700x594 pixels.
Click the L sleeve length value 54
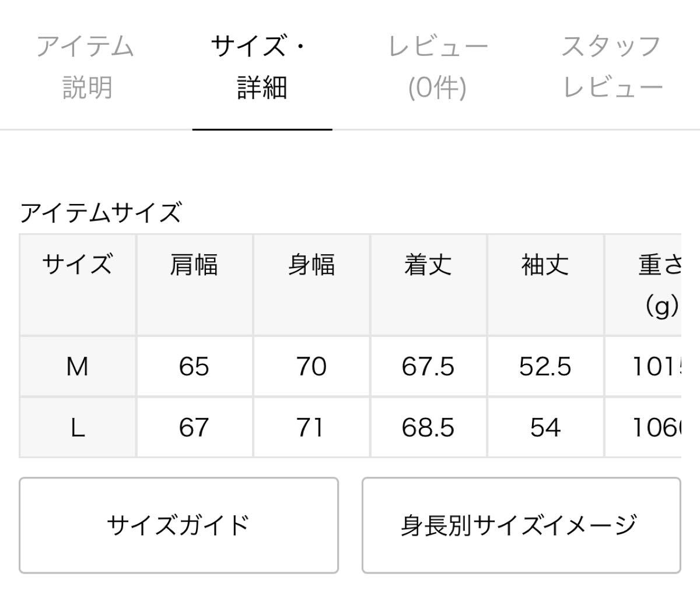coord(545,428)
